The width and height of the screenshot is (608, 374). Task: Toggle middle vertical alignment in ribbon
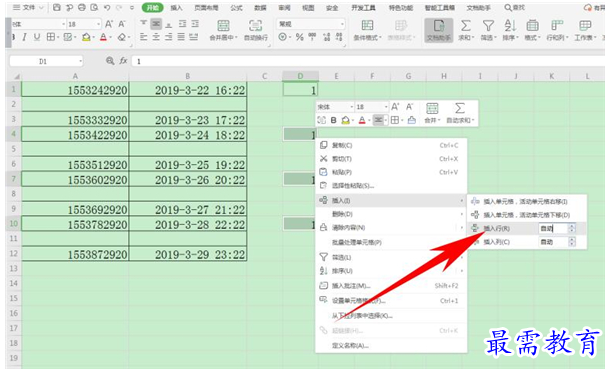tap(156, 24)
